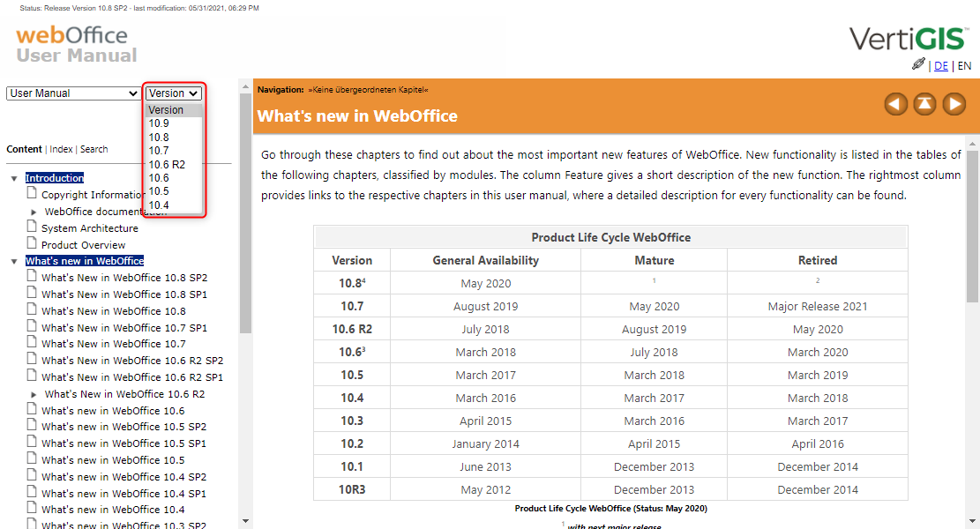The height and width of the screenshot is (529, 980).
Task: Switch to the Search tab
Action: coord(94,149)
